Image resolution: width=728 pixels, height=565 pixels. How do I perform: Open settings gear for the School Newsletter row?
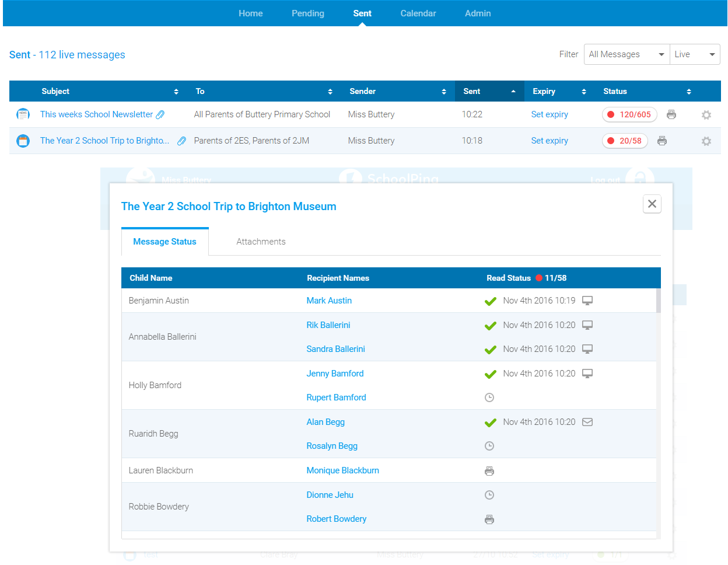tap(706, 115)
